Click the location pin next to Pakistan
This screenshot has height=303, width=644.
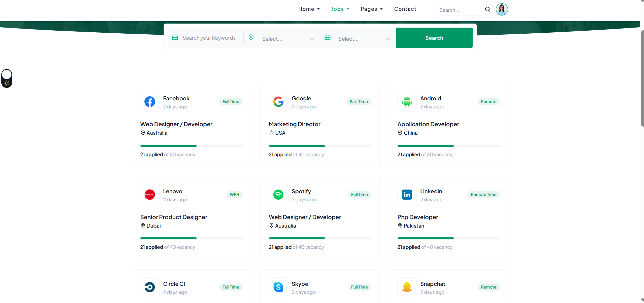[400, 226]
